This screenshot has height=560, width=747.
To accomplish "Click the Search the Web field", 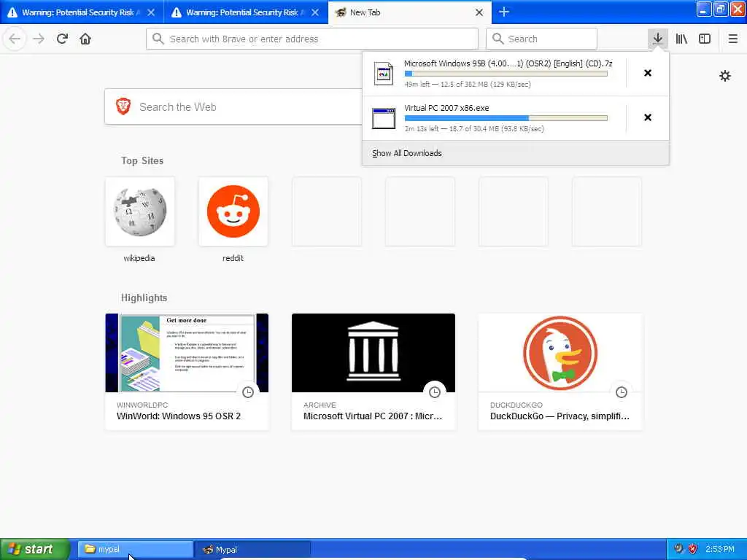I will 233,106.
